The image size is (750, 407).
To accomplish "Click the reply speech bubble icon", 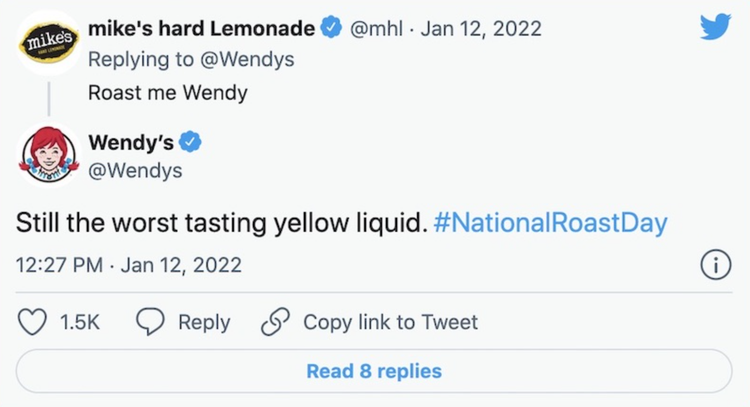I will 150,322.
